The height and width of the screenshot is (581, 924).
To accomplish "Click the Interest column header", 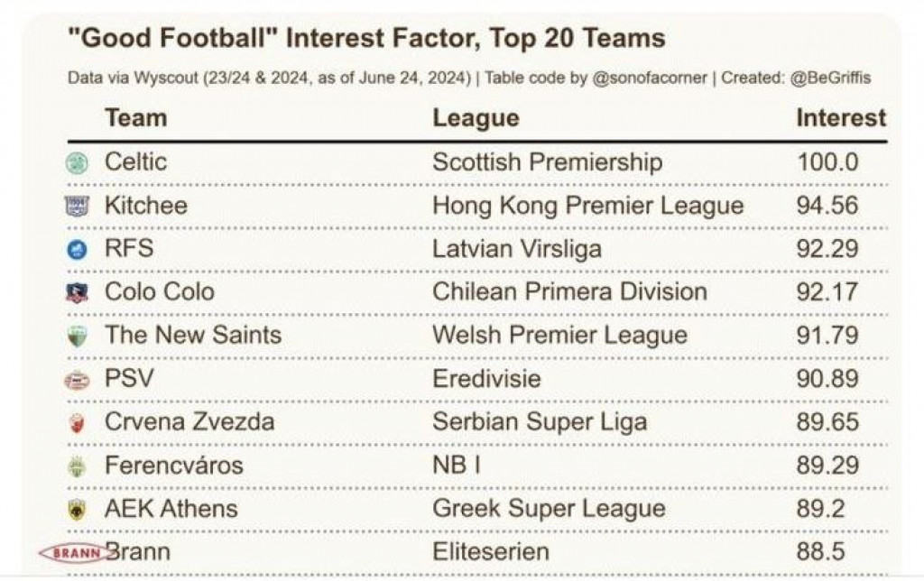I will point(841,118).
